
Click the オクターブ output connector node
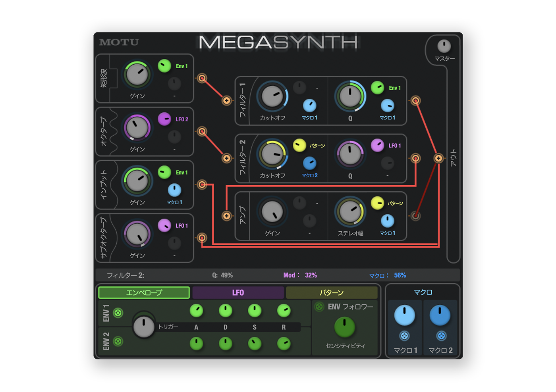point(202,131)
